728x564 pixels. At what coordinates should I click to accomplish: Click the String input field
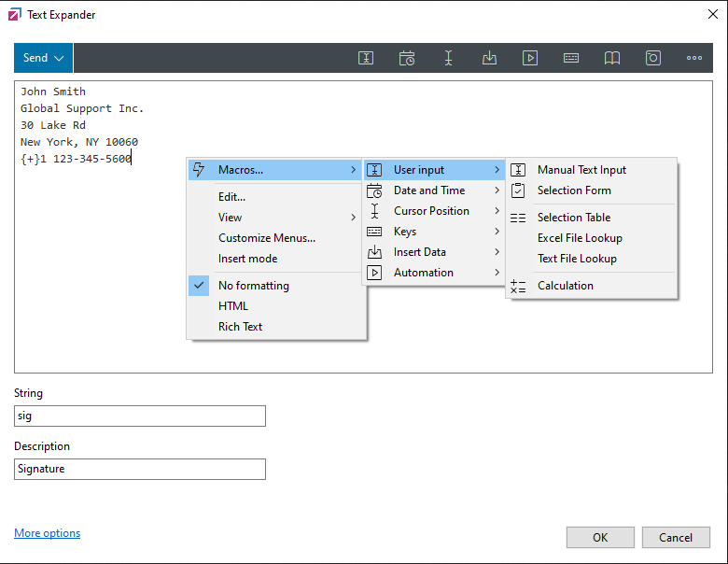[140, 416]
